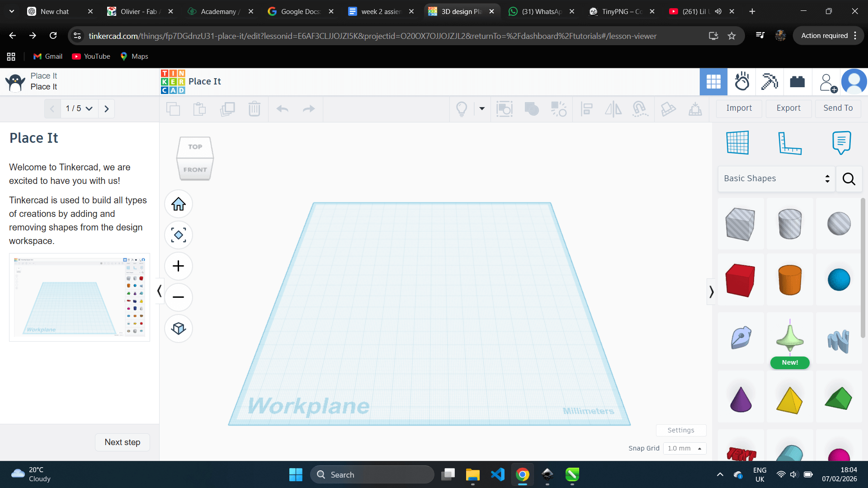Open the Snap Grid 1.0 mm dropdown

(684, 448)
